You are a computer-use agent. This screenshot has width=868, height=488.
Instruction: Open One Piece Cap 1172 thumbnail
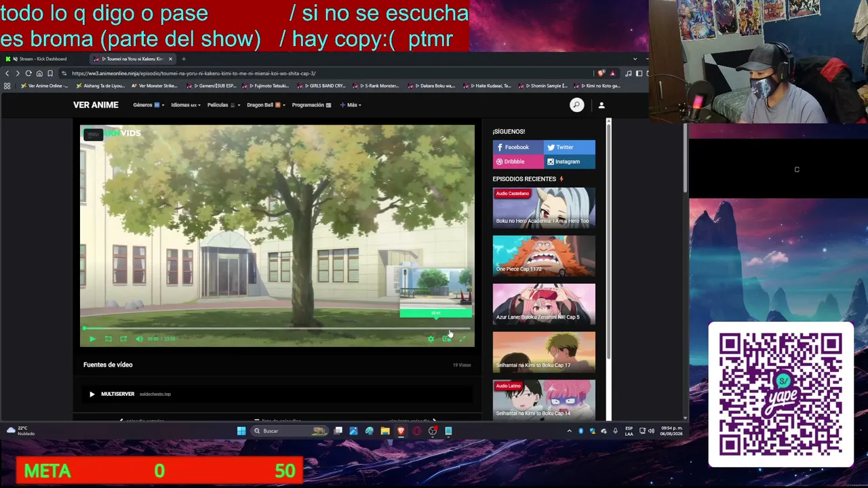(x=544, y=256)
